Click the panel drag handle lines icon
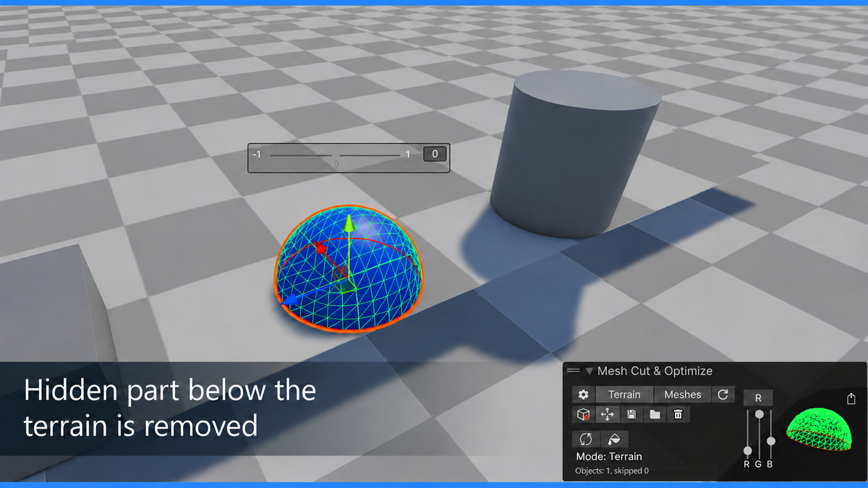The height and width of the screenshot is (488, 868). click(x=574, y=370)
